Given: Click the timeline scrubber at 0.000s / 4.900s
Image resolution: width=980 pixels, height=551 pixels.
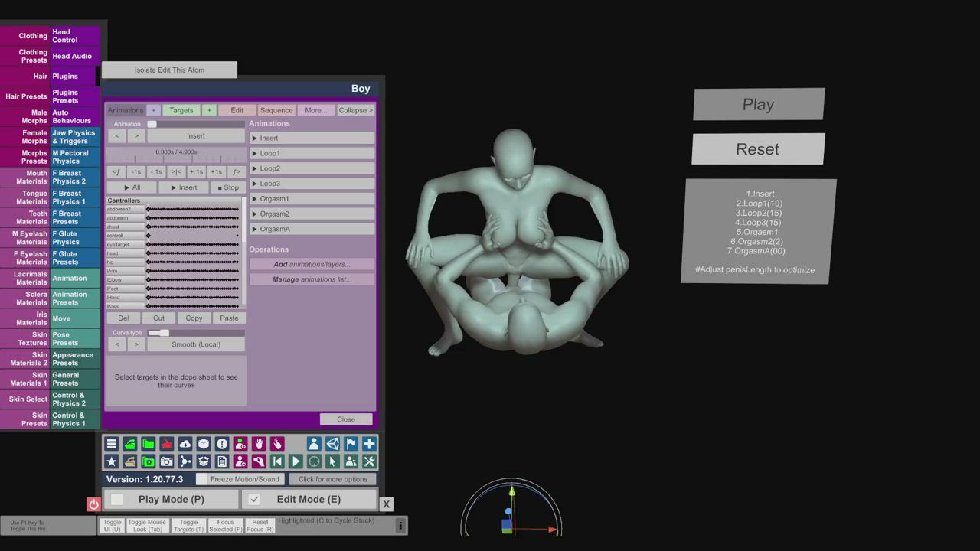Looking at the screenshot, I should click(176, 157).
